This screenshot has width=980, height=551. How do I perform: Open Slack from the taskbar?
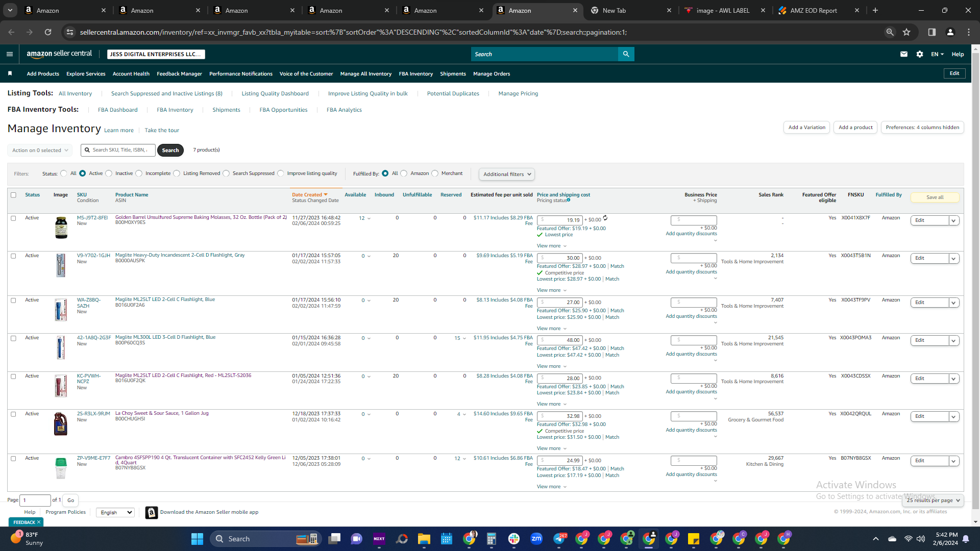pos(514,539)
